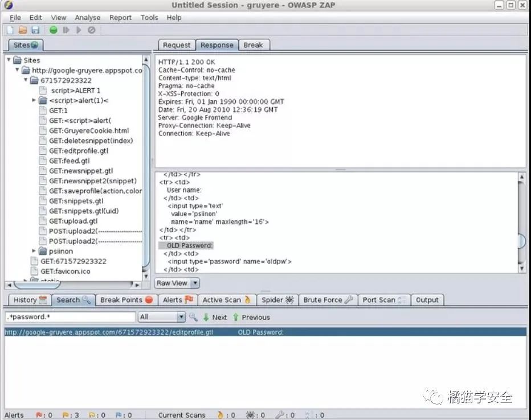Viewport: 531px width, 420px height.
Task: Open the Tools menu
Action: 149,18
